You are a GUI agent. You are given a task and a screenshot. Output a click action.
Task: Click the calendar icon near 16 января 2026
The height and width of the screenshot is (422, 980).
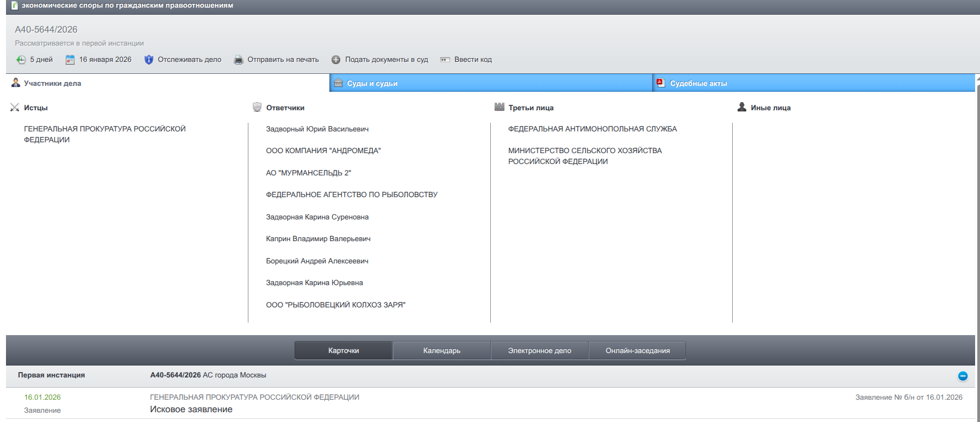pos(70,60)
